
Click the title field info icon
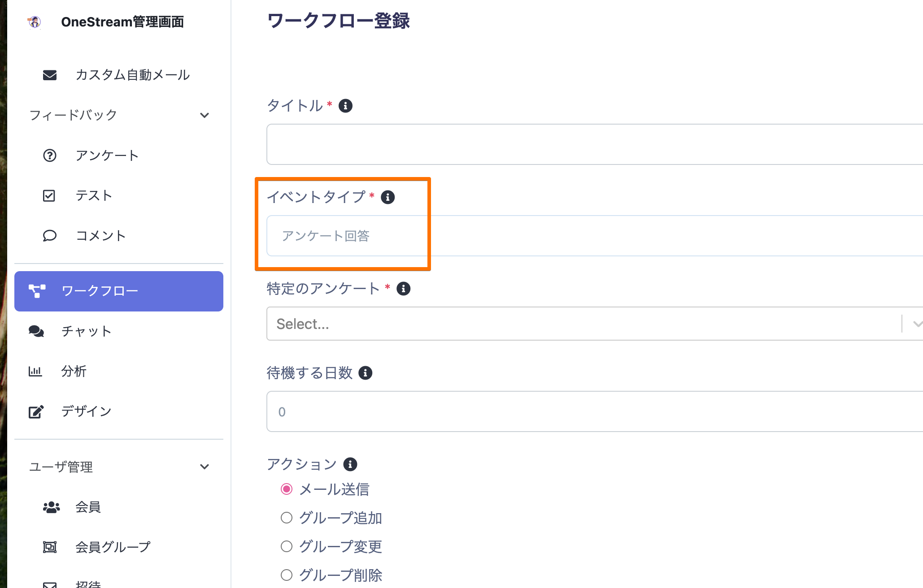click(x=345, y=106)
